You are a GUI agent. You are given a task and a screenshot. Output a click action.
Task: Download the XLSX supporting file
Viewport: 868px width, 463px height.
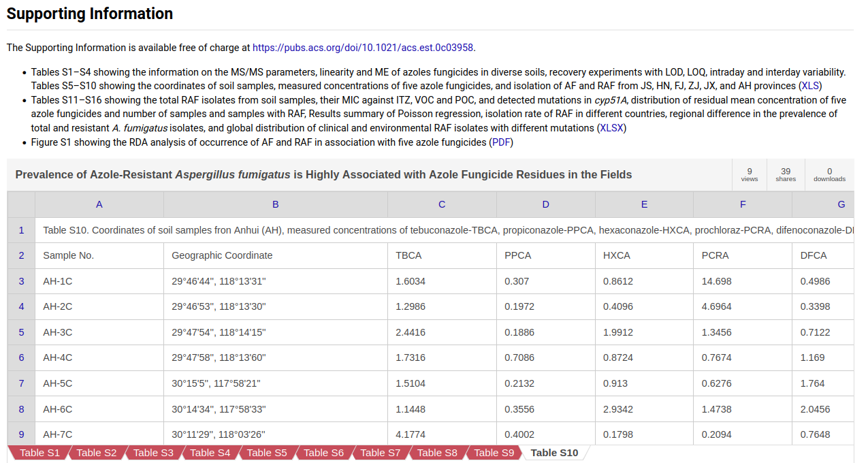612,128
